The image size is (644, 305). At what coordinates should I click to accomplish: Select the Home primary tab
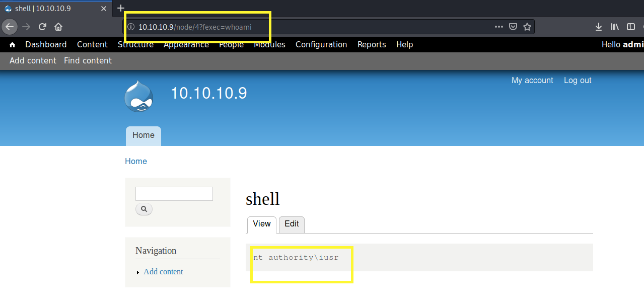[143, 135]
